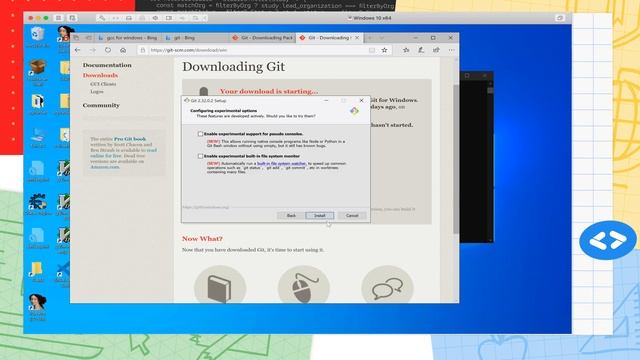Go forward in the Edge browser

[x=93, y=50]
